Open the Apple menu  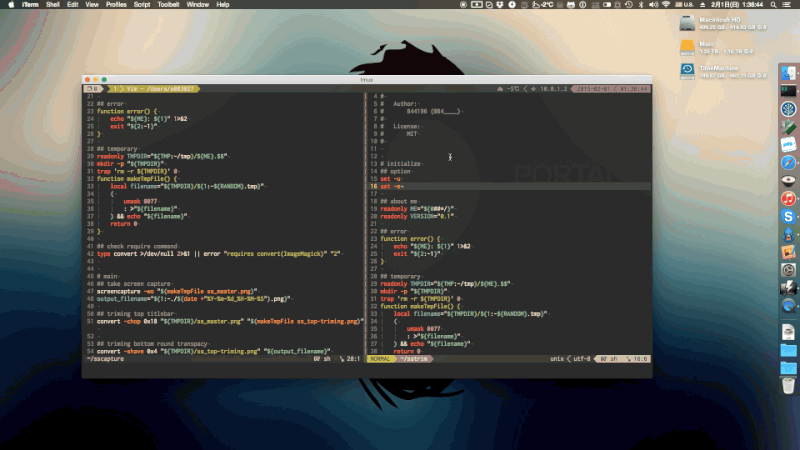tap(9, 4)
